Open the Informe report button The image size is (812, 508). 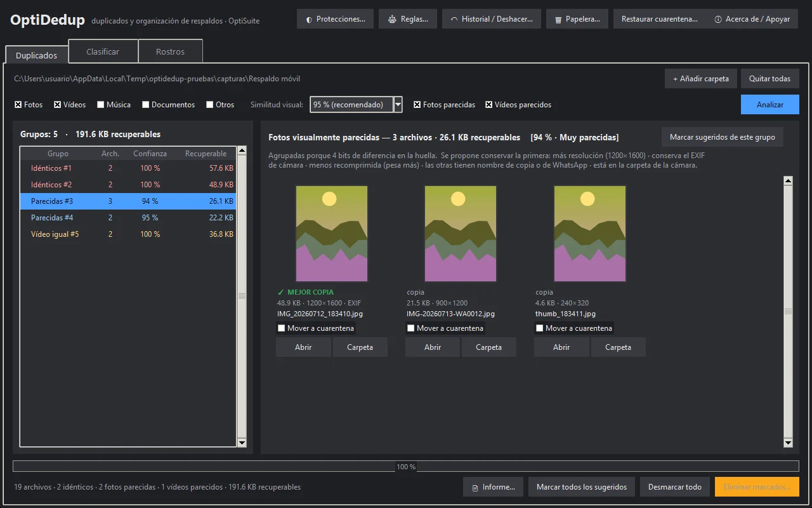point(494,487)
